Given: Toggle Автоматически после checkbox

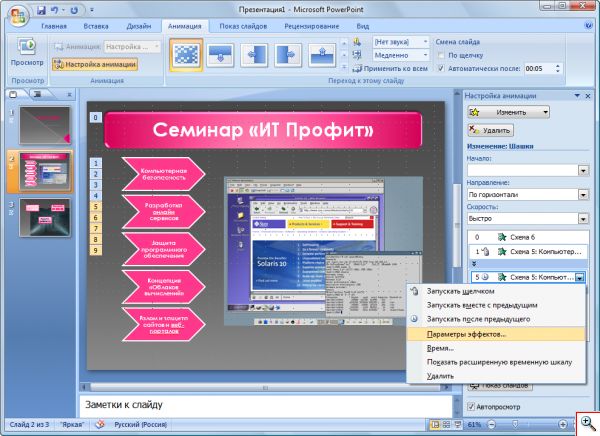Looking at the screenshot, I should coord(441,69).
